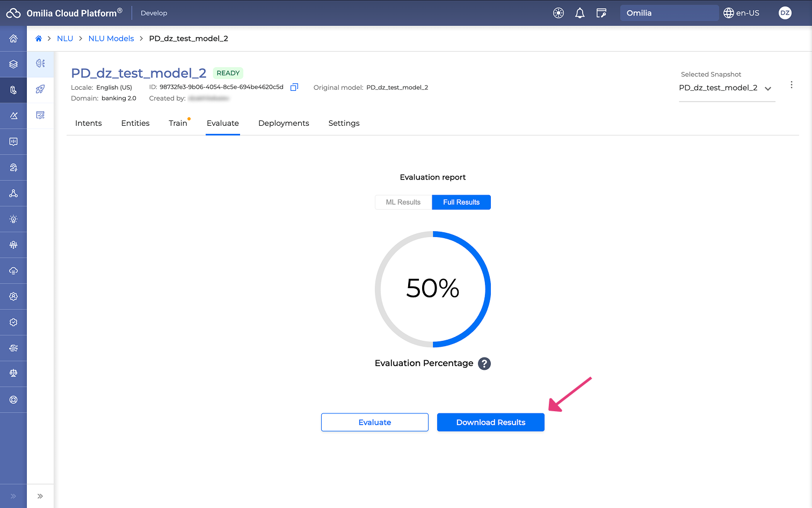This screenshot has width=812, height=508.
Task: Open the home icon in the left sidebar
Action: [x=13, y=39]
